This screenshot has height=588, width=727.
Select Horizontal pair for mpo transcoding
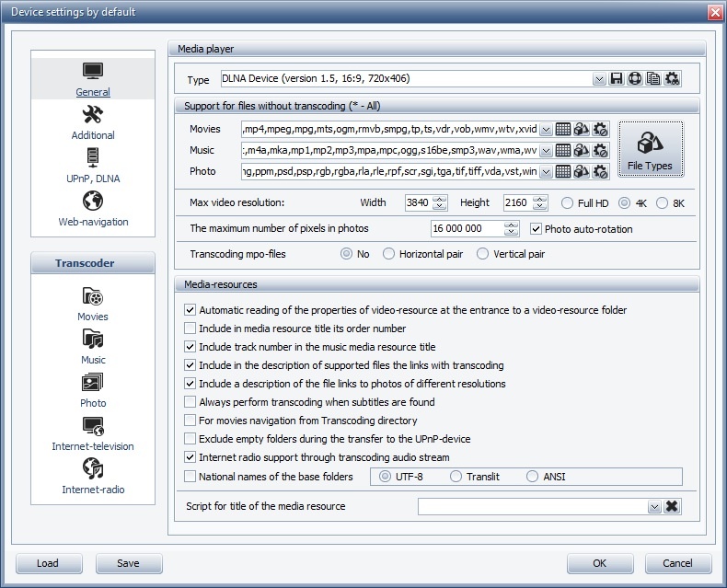422,254
